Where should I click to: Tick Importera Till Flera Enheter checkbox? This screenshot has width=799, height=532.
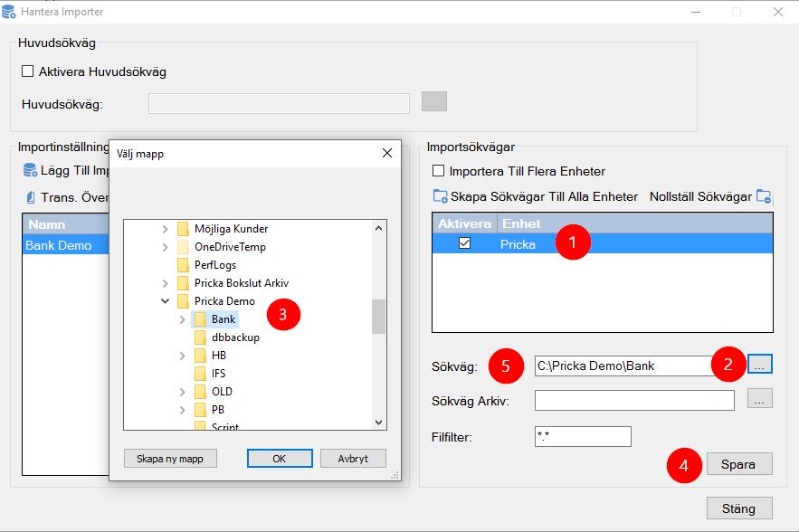438,171
